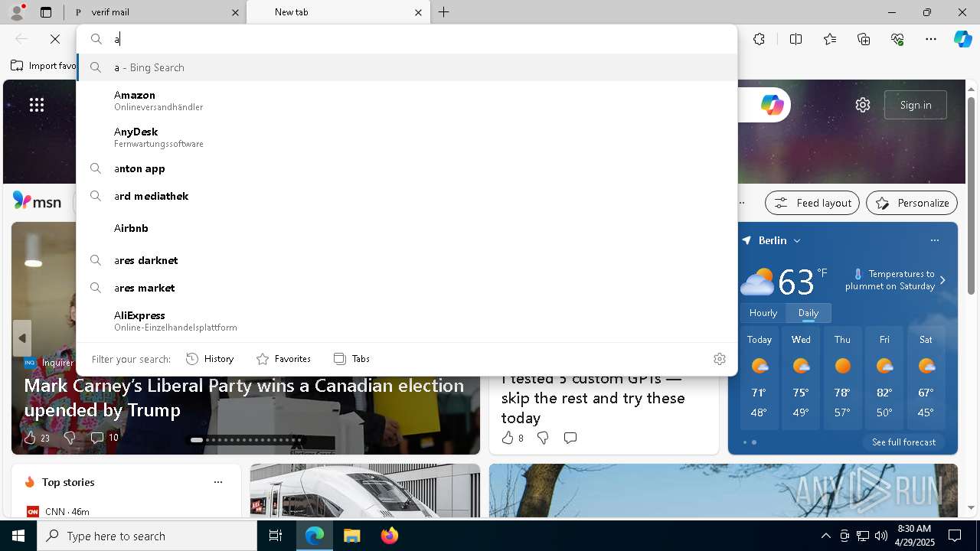Click the Import favorites bookmark item
The image size is (980, 551).
(x=44, y=66)
